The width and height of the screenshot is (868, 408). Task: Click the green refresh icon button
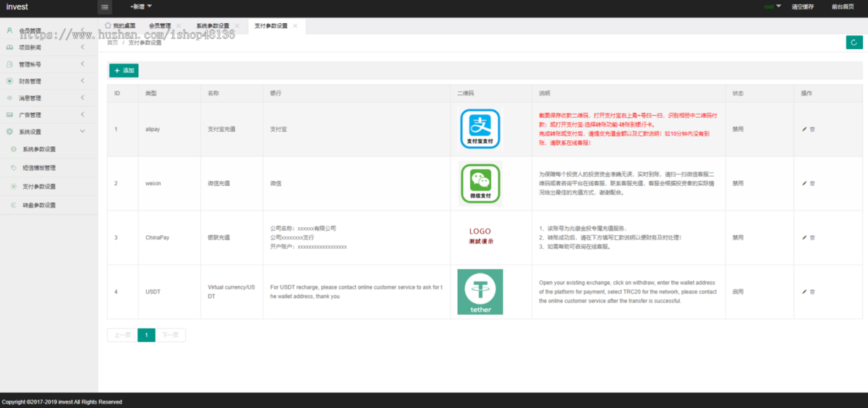pos(854,43)
